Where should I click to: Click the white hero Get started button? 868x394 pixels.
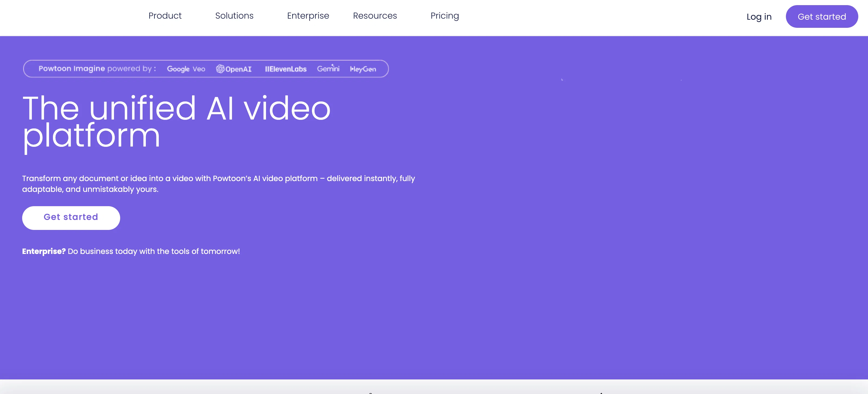(71, 218)
